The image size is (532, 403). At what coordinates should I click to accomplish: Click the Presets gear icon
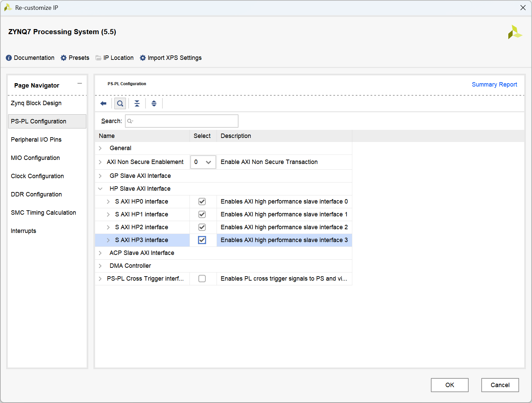pos(64,58)
